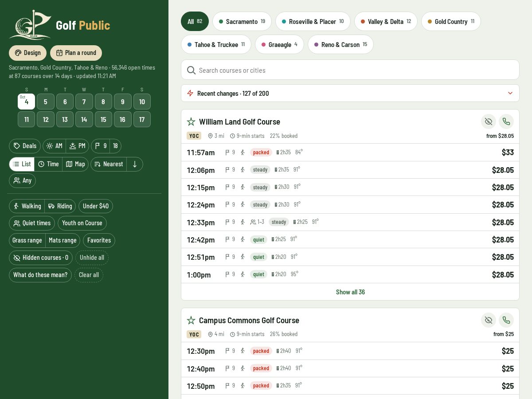Click the lightning icon beside Recent changes
This screenshot has height=399, width=532.
click(190, 93)
